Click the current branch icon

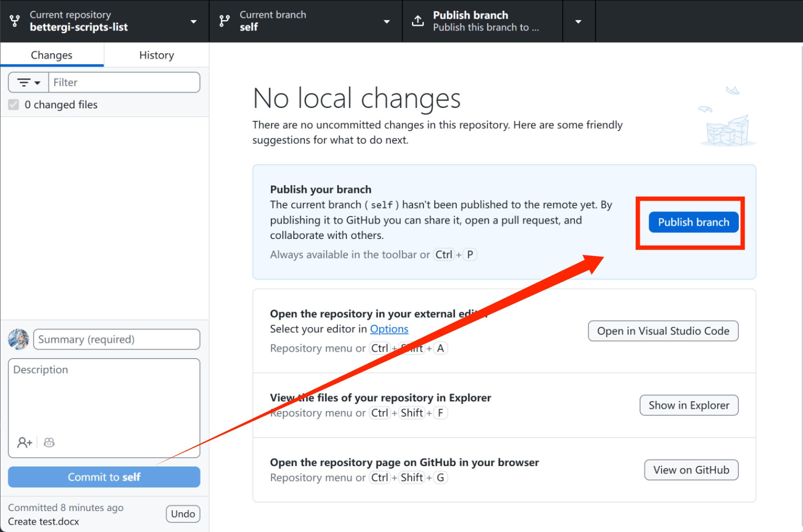coord(225,21)
